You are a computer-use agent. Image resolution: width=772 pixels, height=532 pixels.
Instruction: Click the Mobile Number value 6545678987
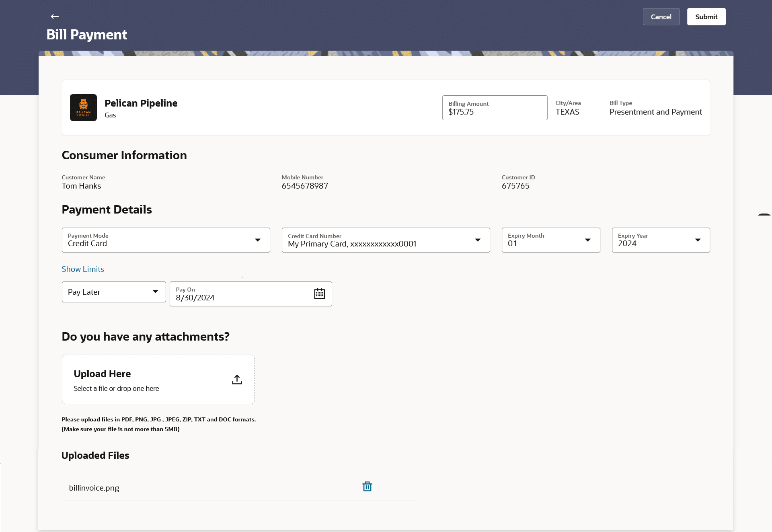pyautogui.click(x=305, y=186)
